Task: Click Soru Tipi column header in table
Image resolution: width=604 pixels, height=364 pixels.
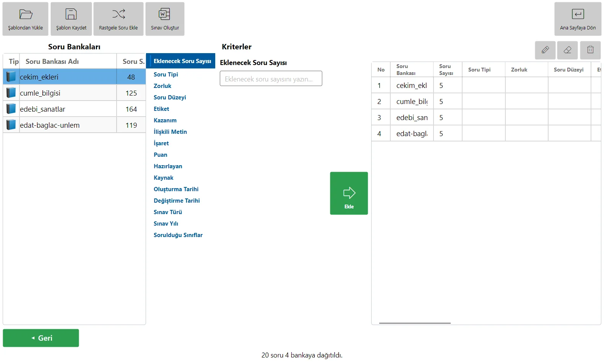Action: tap(484, 70)
